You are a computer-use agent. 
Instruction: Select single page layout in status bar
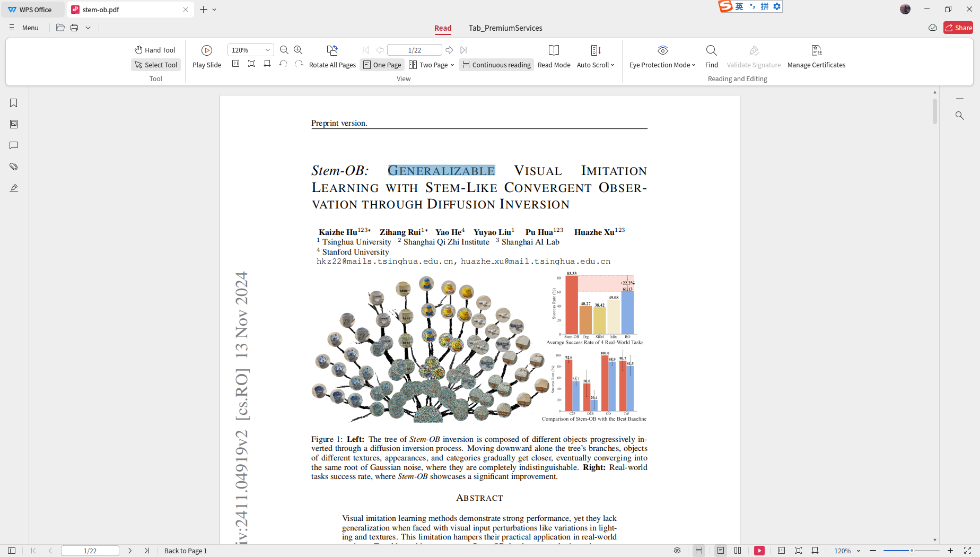[720, 551]
